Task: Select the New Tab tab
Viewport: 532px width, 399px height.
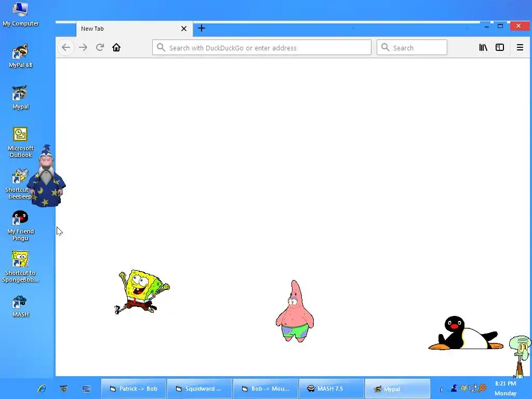Action: pyautogui.click(x=135, y=29)
